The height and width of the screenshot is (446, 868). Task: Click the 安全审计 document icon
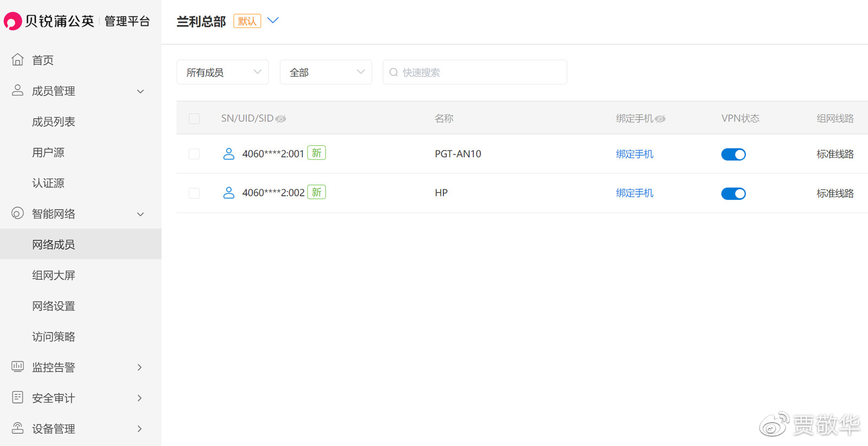click(x=17, y=397)
